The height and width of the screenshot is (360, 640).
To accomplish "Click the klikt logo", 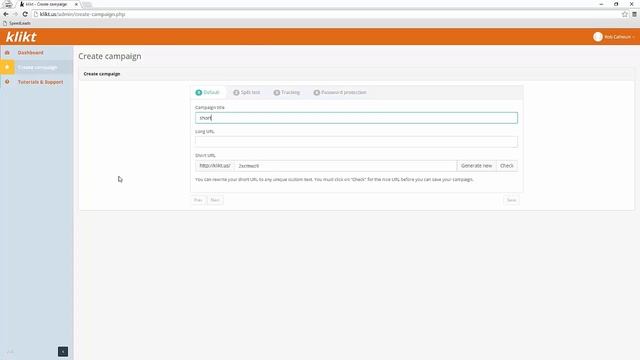I will click(x=21, y=37).
